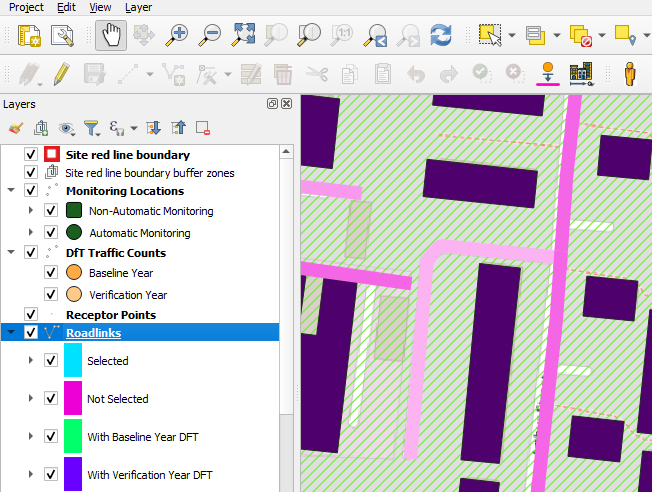Expand the Non-Automatic Monitoring item
This screenshot has width=652, height=492.
pyautogui.click(x=31, y=211)
